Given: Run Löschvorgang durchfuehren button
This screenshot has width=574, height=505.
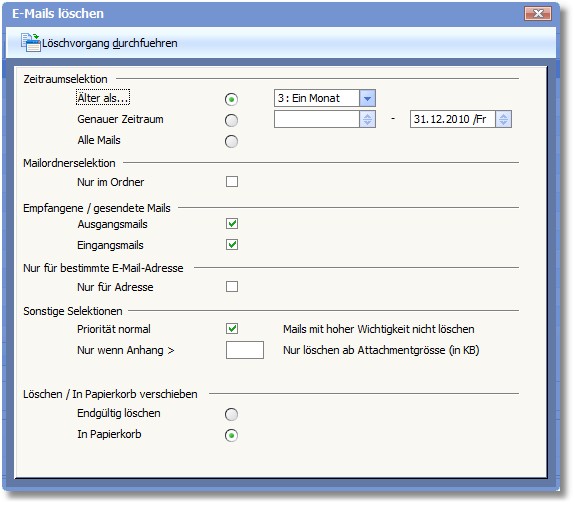Looking at the screenshot, I should coord(99,43).
